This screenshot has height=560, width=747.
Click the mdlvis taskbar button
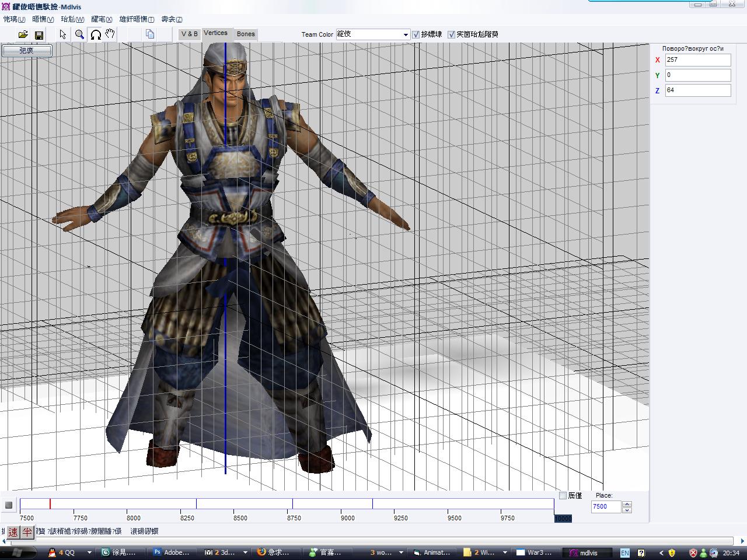pos(587,552)
